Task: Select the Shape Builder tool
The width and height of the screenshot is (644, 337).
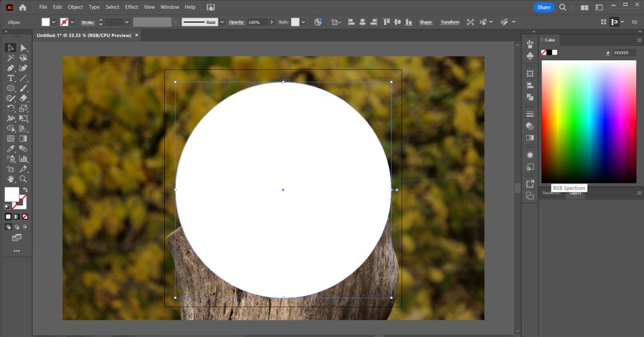Action: pyautogui.click(x=11, y=128)
